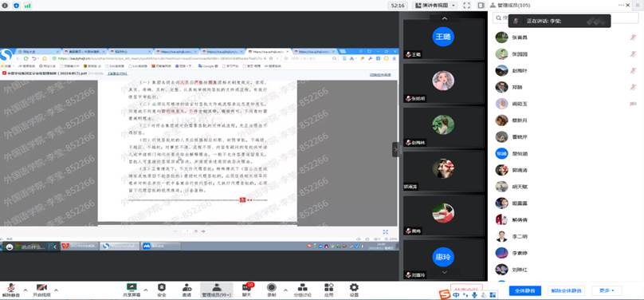Open the Invite (邀请) icon

point(187,290)
